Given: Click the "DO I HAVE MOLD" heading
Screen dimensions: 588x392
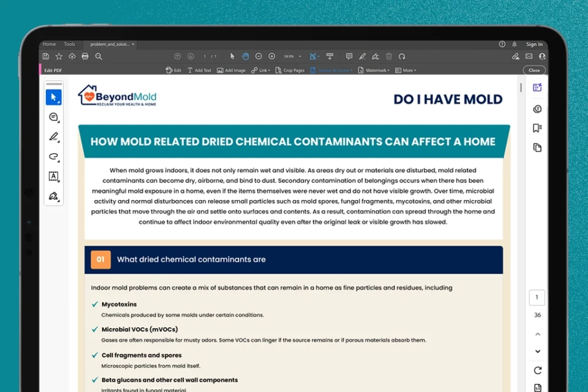Looking at the screenshot, I should pyautogui.click(x=448, y=99).
